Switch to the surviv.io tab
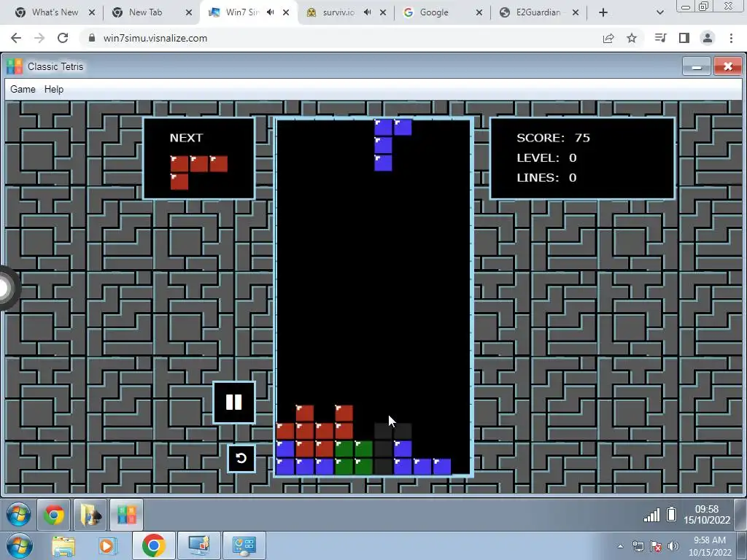Viewport: 747px width, 560px height. (x=338, y=12)
